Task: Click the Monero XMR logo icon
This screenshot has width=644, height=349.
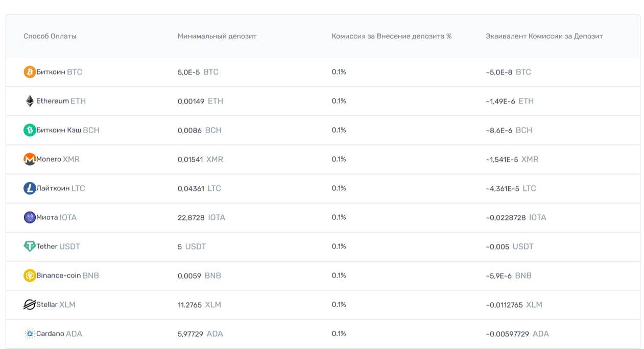Action: (x=30, y=159)
